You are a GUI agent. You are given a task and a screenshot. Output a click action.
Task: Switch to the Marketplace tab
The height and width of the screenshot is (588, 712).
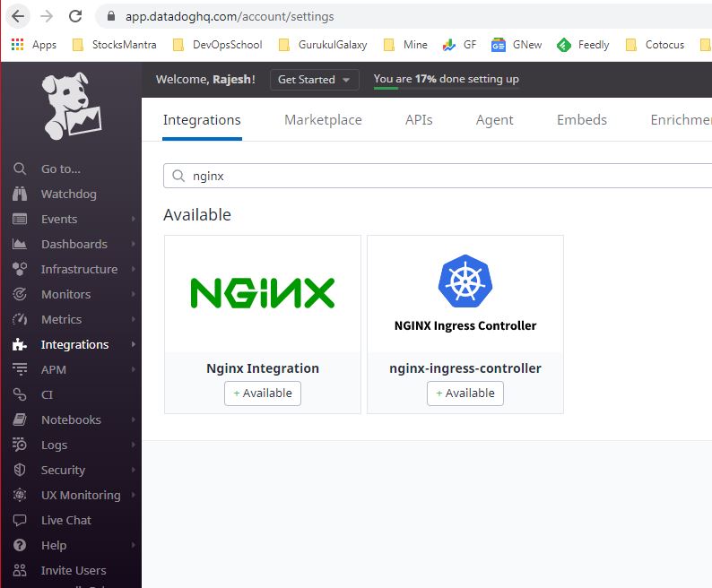(x=323, y=120)
